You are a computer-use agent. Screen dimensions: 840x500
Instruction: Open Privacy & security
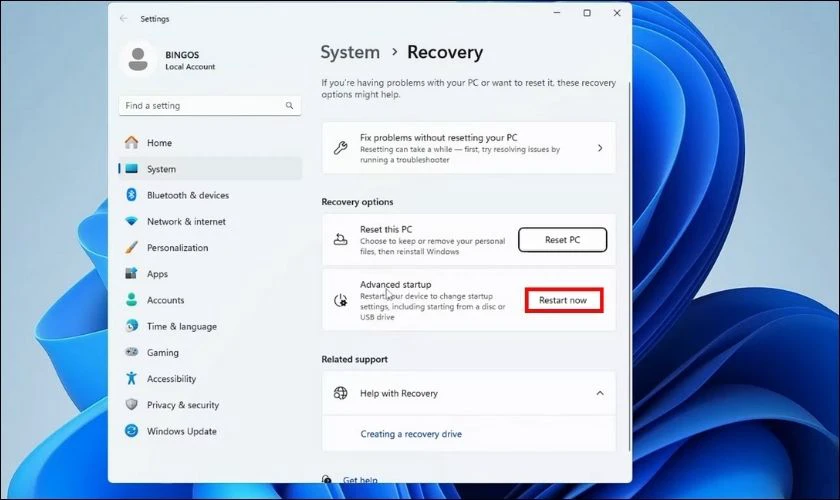[210, 405]
